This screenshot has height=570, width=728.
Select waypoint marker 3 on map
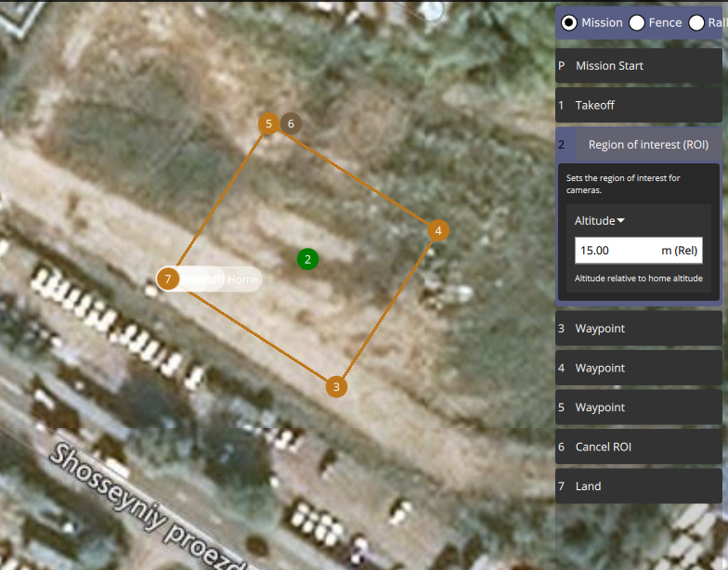coord(336,386)
